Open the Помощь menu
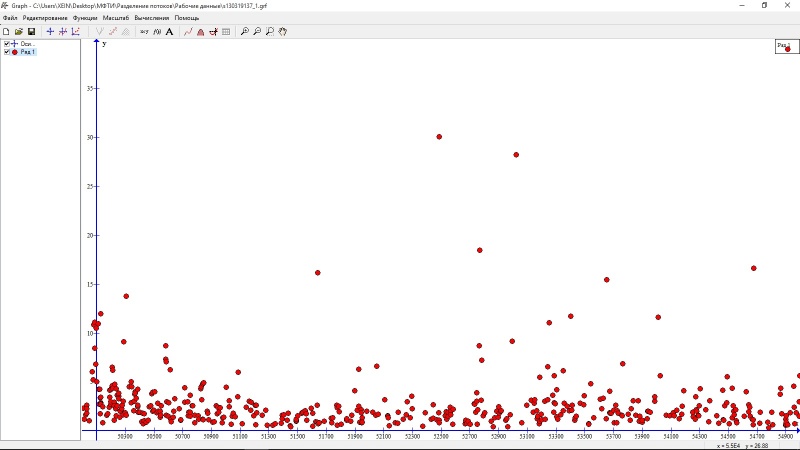This screenshot has height=450, width=800. click(x=187, y=18)
